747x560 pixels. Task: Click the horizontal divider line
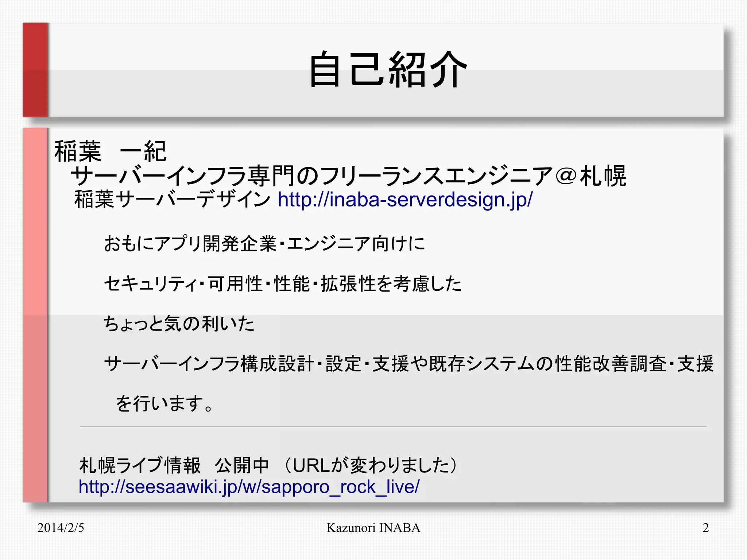[x=393, y=426]
